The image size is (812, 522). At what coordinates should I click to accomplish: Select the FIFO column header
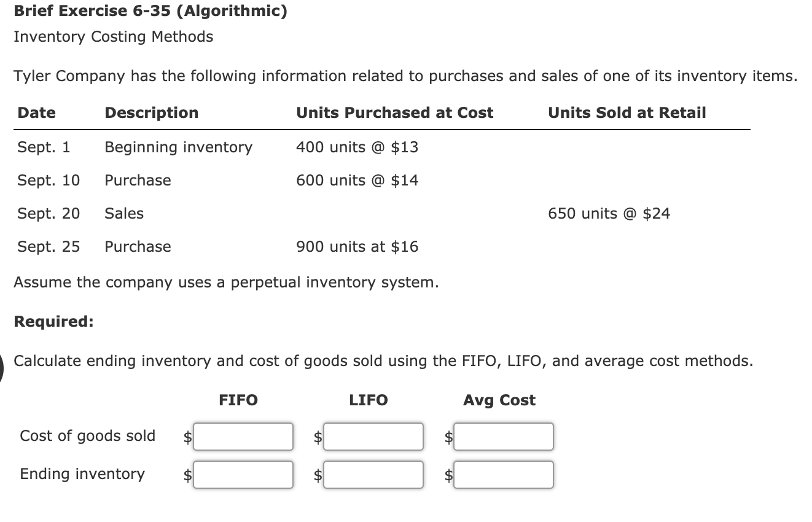(238, 400)
